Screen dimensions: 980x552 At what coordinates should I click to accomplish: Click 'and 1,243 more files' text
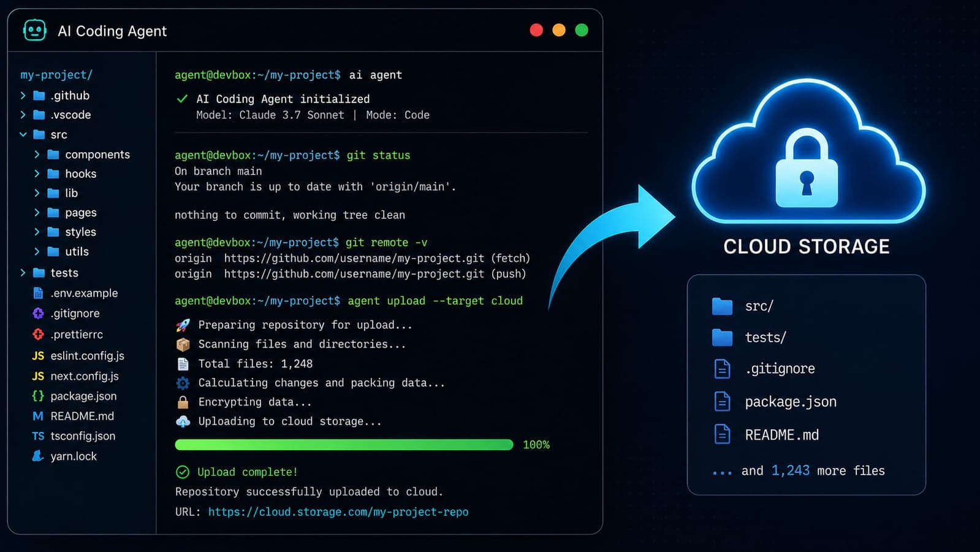click(x=813, y=470)
